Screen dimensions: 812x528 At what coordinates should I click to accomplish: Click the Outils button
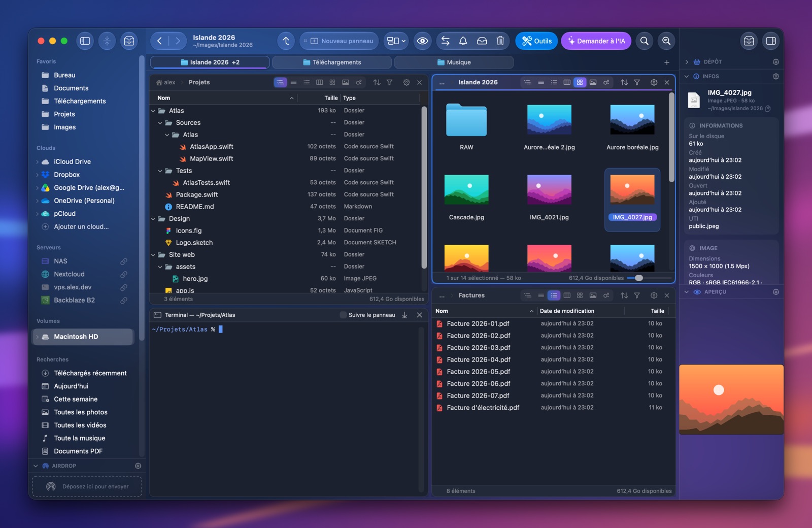[536, 41]
